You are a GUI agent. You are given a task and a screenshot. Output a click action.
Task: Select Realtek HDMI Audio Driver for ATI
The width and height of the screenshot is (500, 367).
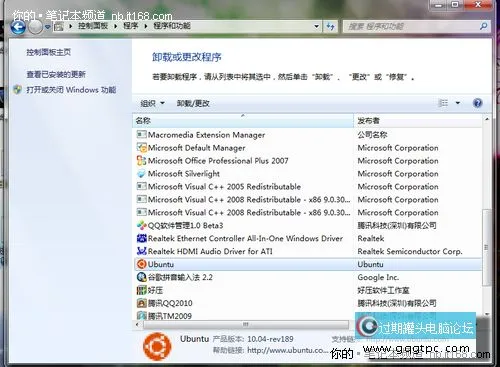click(210, 251)
